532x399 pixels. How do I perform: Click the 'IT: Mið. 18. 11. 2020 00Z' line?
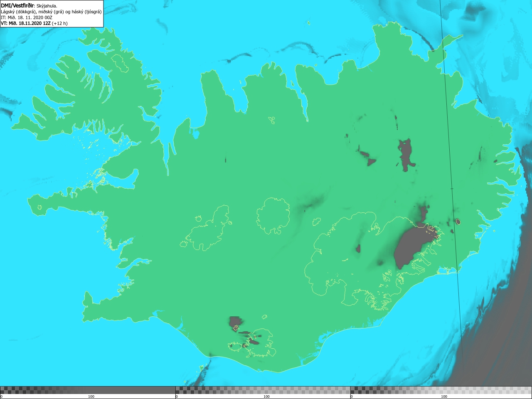click(27, 17)
